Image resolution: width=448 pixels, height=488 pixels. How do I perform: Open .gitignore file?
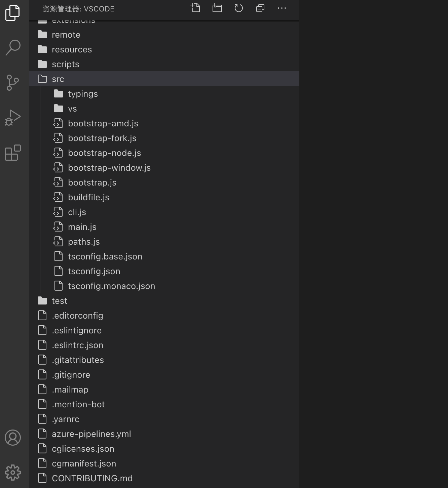click(x=164, y=375)
